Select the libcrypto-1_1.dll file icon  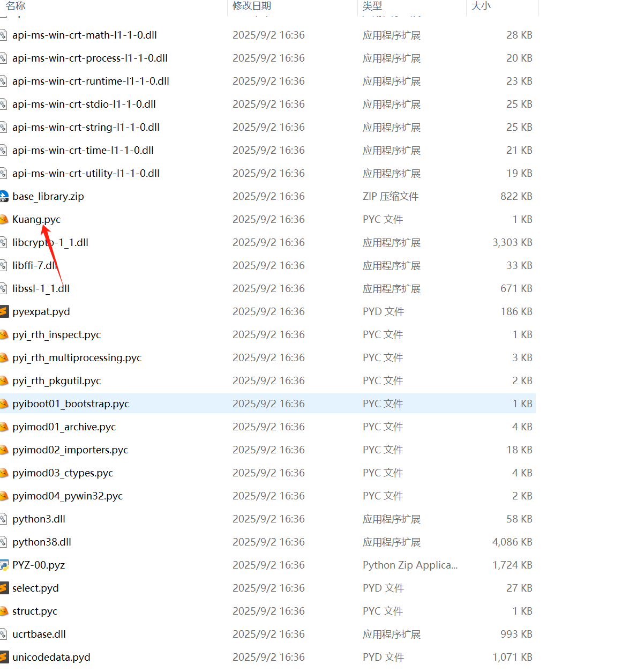[4, 243]
